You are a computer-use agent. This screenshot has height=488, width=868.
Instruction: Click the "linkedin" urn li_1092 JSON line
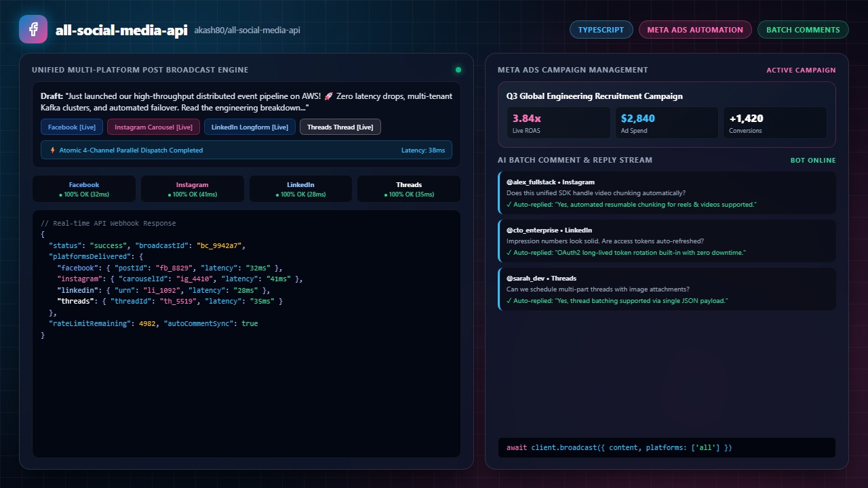click(x=163, y=290)
